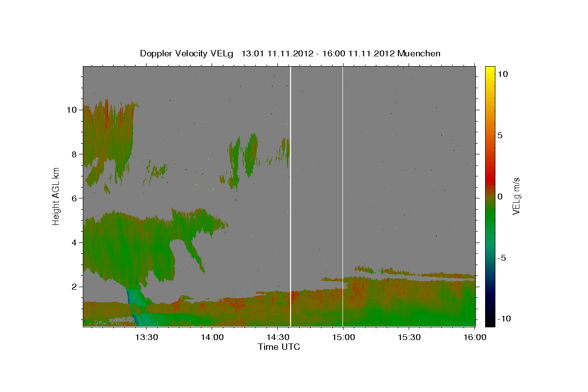Click the height tick label "10"
The image size is (588, 392).
coord(73,110)
